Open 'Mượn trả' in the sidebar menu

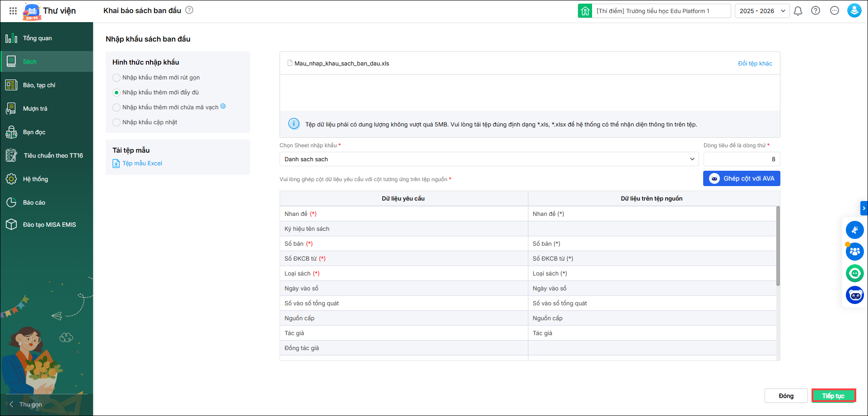[x=35, y=108]
